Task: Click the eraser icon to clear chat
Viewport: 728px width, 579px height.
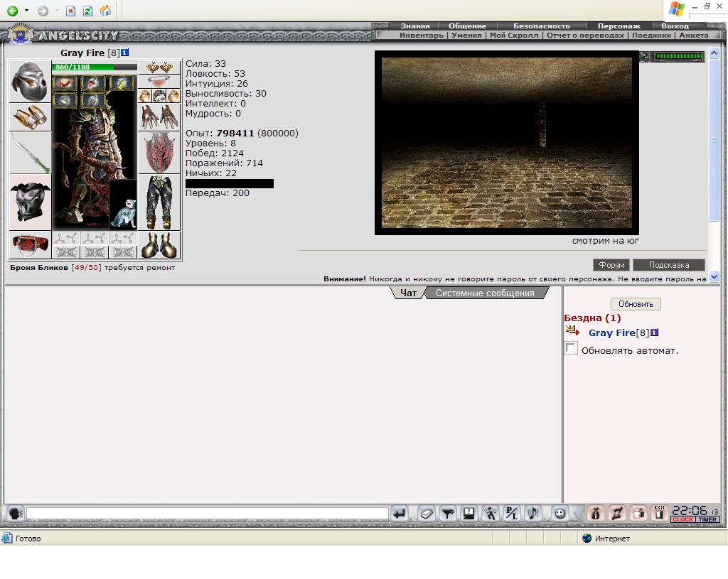Action: (427, 514)
